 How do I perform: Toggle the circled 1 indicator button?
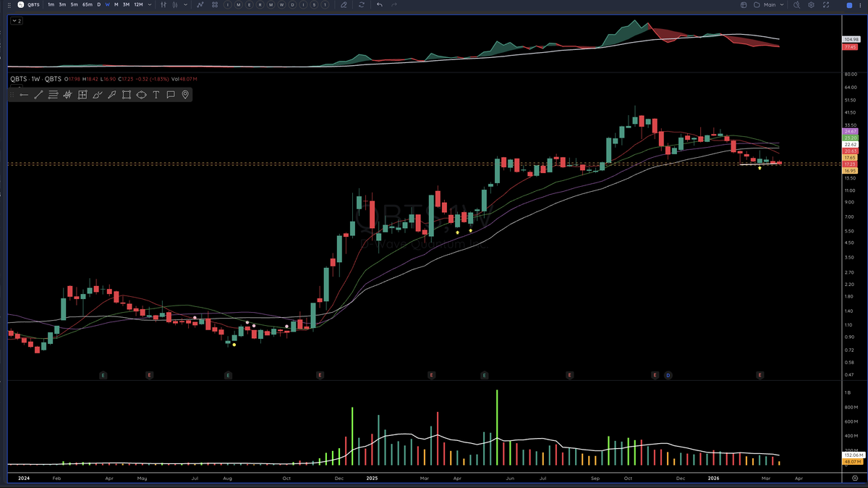[325, 5]
